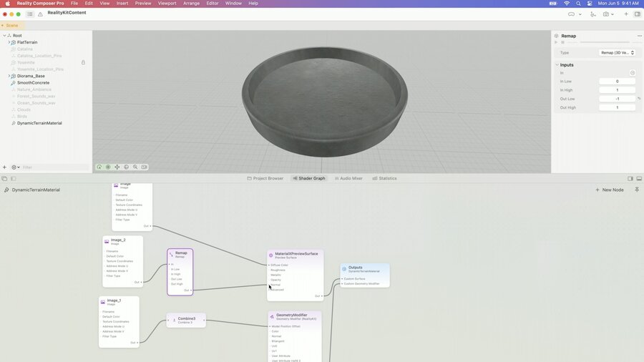Select the orbit rotate viewport tool
Image resolution: width=644 pixels, height=362 pixels.
pyautogui.click(x=99, y=167)
